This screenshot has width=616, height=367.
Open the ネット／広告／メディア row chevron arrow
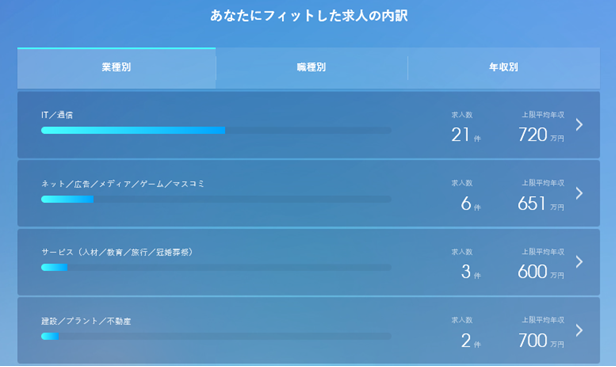coord(579,193)
